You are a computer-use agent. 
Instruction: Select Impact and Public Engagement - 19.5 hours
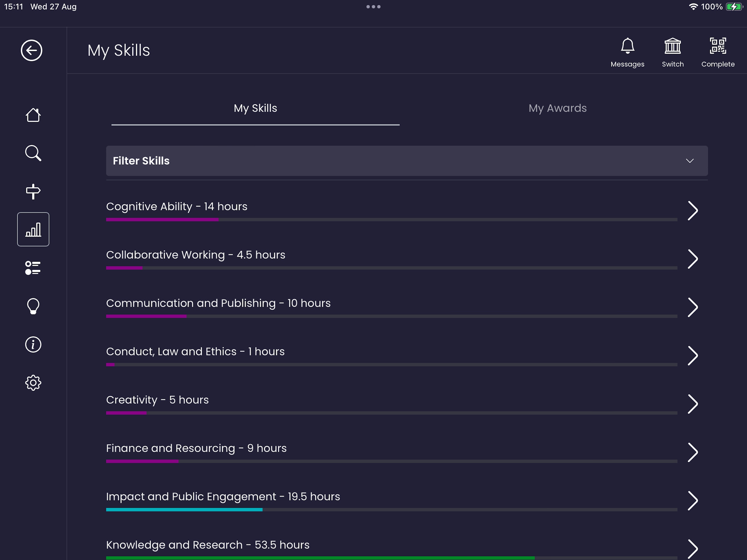tap(223, 497)
